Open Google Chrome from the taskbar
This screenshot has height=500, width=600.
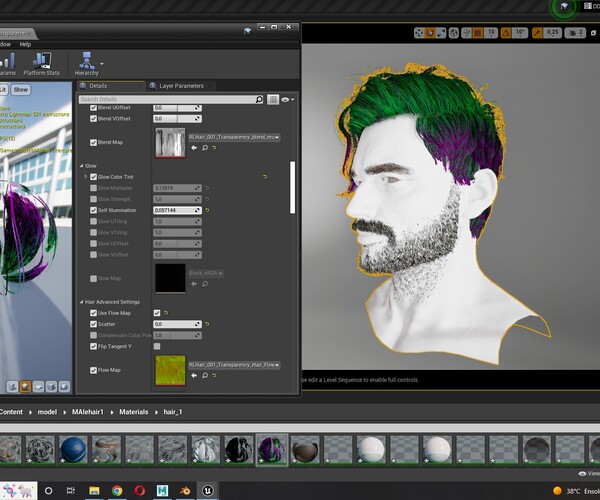point(117,491)
